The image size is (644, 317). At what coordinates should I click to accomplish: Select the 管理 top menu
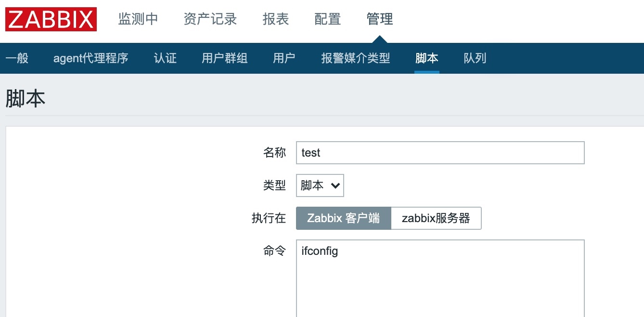pyautogui.click(x=380, y=19)
